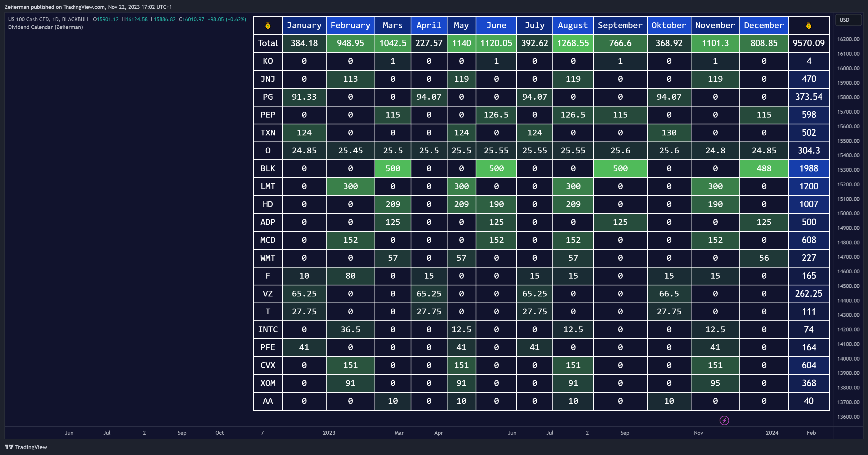Click the Oct label on time axis
The height and width of the screenshot is (455, 868).
(x=219, y=433)
